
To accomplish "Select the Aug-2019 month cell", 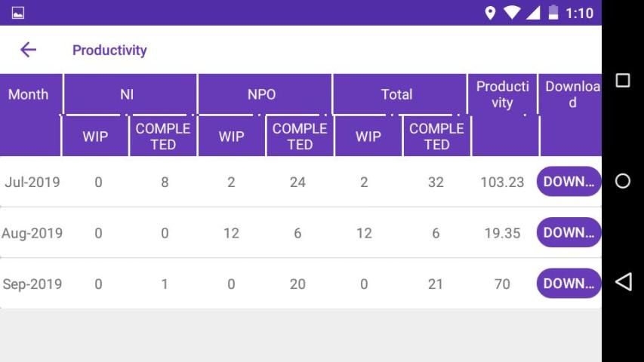I will click(x=32, y=233).
